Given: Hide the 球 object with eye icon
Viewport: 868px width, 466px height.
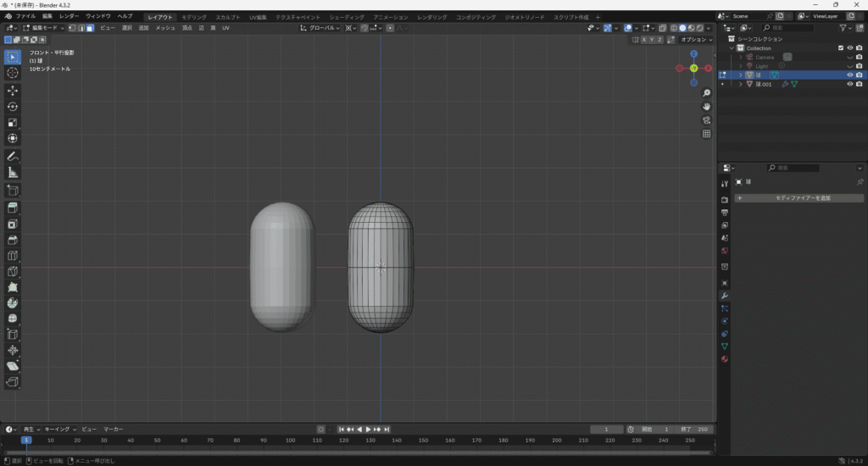Looking at the screenshot, I should tap(849, 75).
